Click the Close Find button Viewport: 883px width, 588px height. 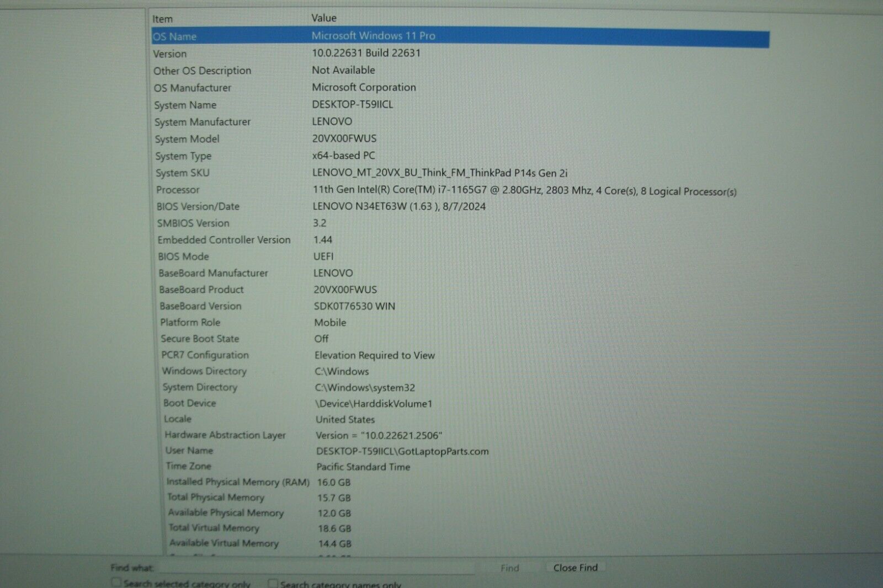tap(576, 568)
